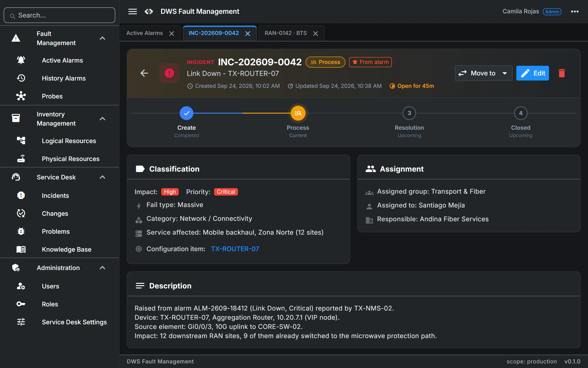Click the Process status badge in header

click(x=325, y=62)
